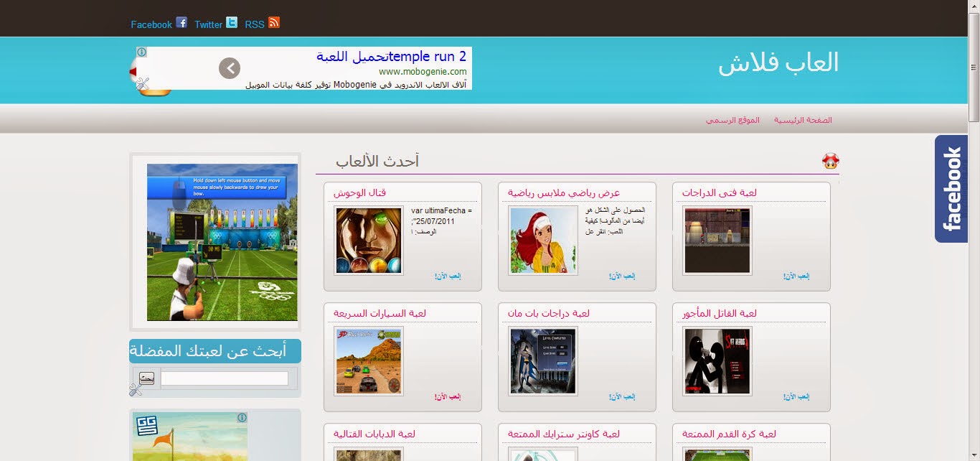Click play-now link in ملابس رياضية card
The image size is (980, 461).
622,276
